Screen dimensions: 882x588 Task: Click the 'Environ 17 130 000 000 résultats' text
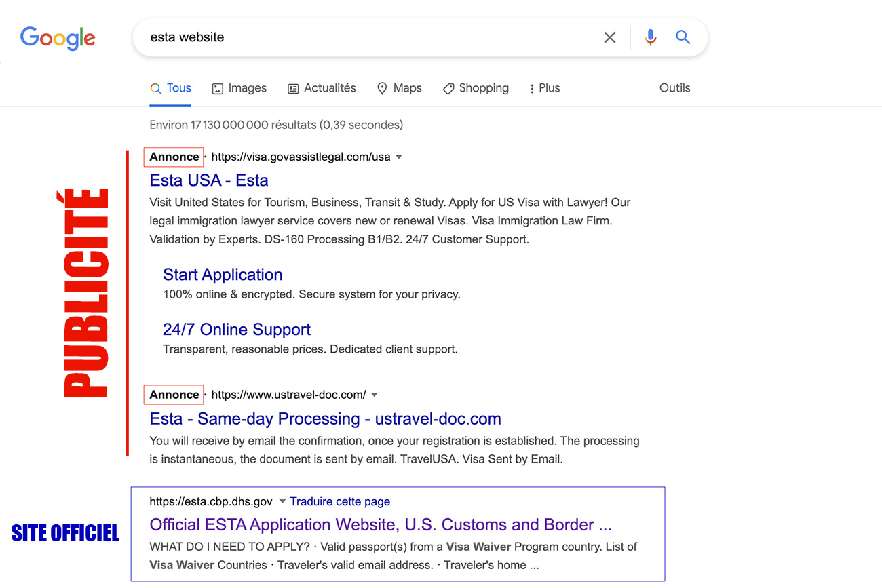(276, 125)
